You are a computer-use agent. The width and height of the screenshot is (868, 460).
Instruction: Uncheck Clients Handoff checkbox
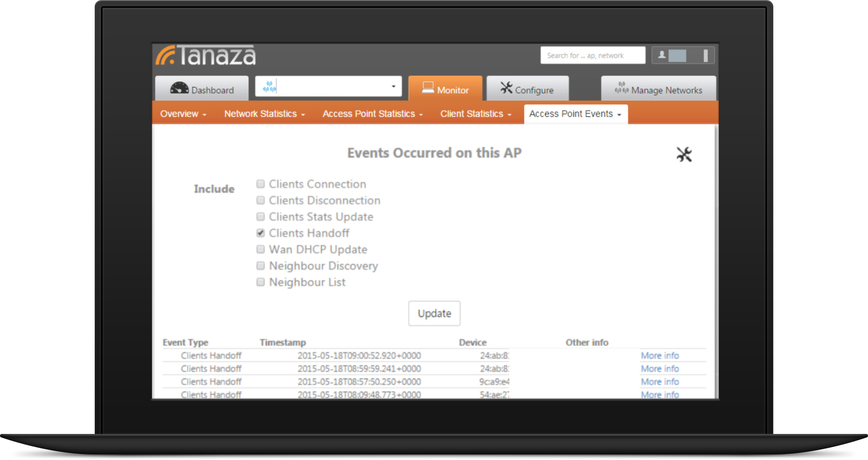(260, 233)
